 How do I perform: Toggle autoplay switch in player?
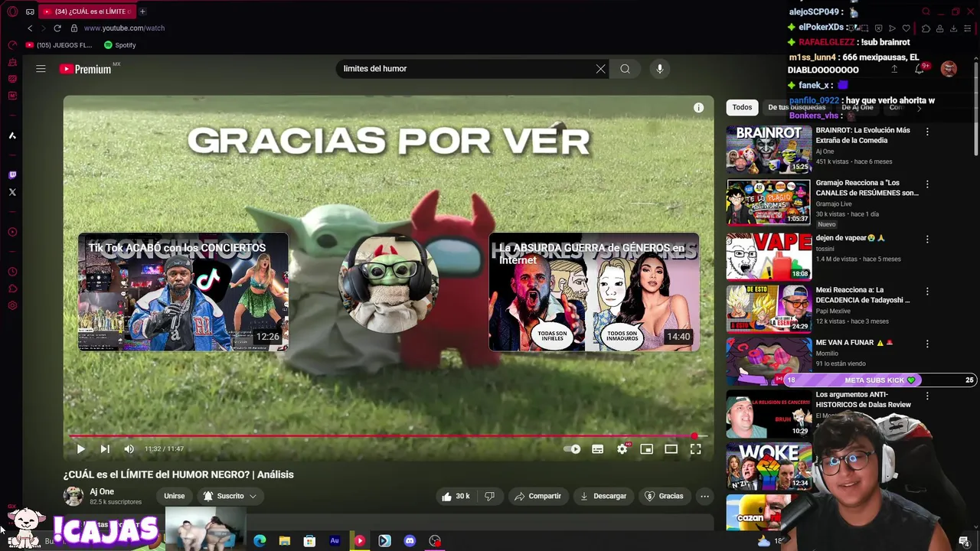573,449
